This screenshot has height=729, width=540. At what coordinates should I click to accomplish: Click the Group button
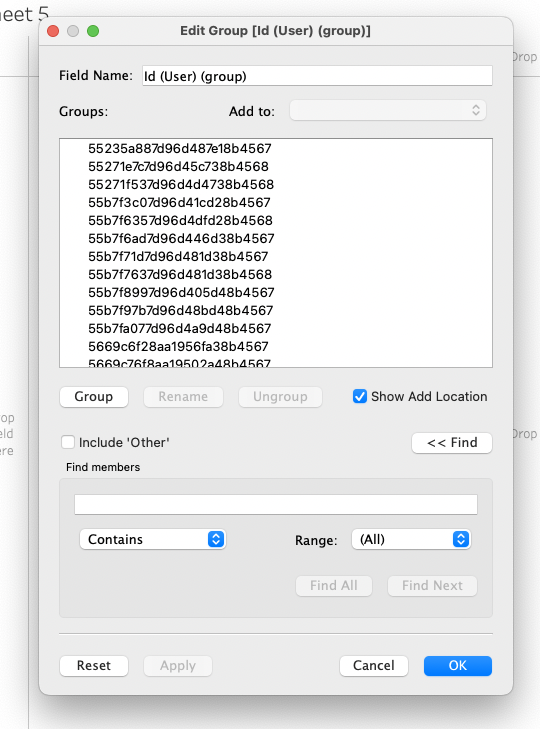pyautogui.click(x=94, y=397)
